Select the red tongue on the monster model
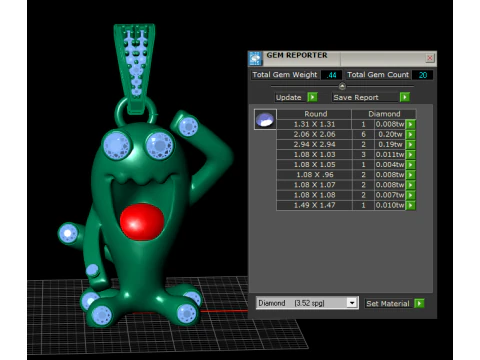480x360 pixels. 142,222
